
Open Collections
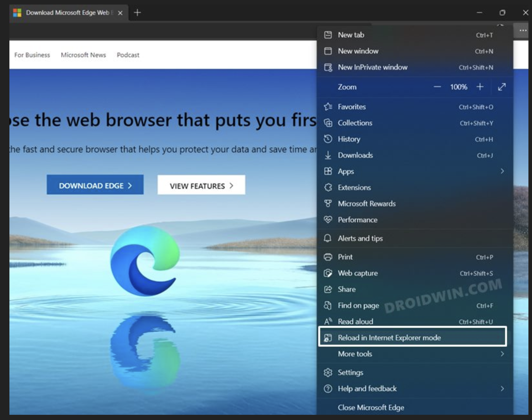pyautogui.click(x=355, y=123)
